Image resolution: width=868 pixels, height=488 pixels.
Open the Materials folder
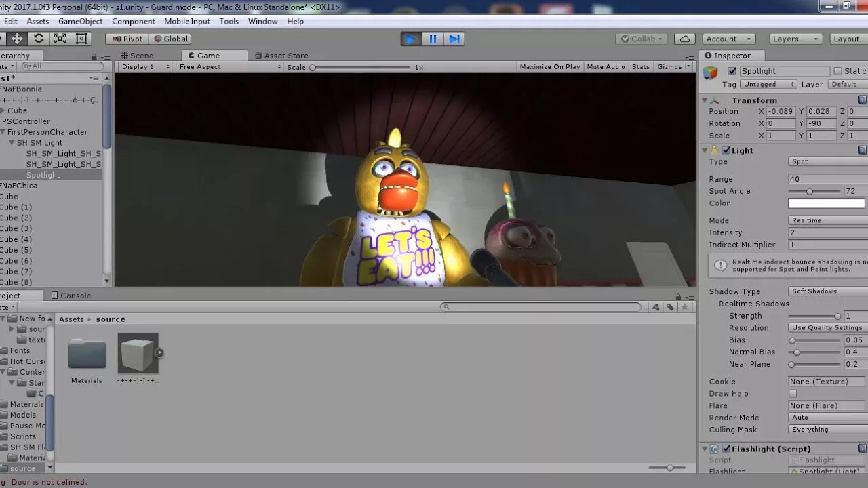pyautogui.click(x=87, y=353)
